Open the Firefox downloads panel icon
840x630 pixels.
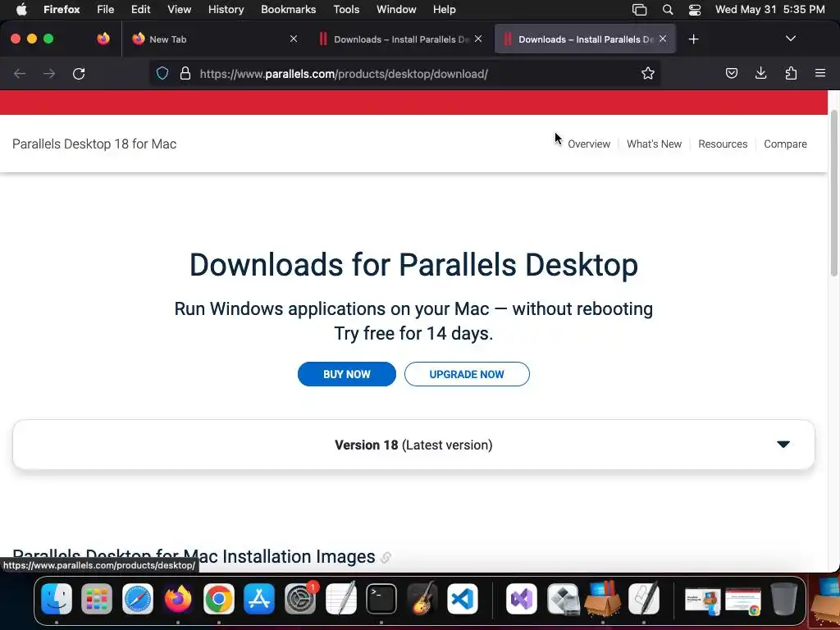[x=760, y=73]
